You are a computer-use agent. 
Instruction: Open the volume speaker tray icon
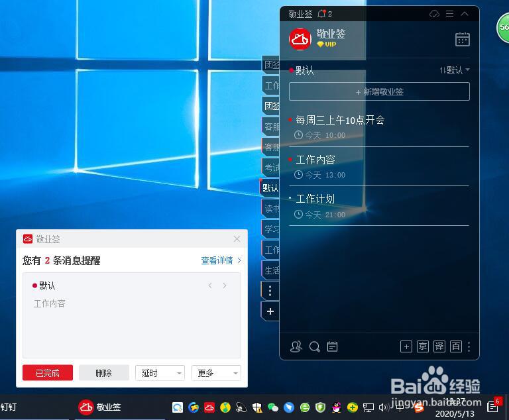[383, 407]
